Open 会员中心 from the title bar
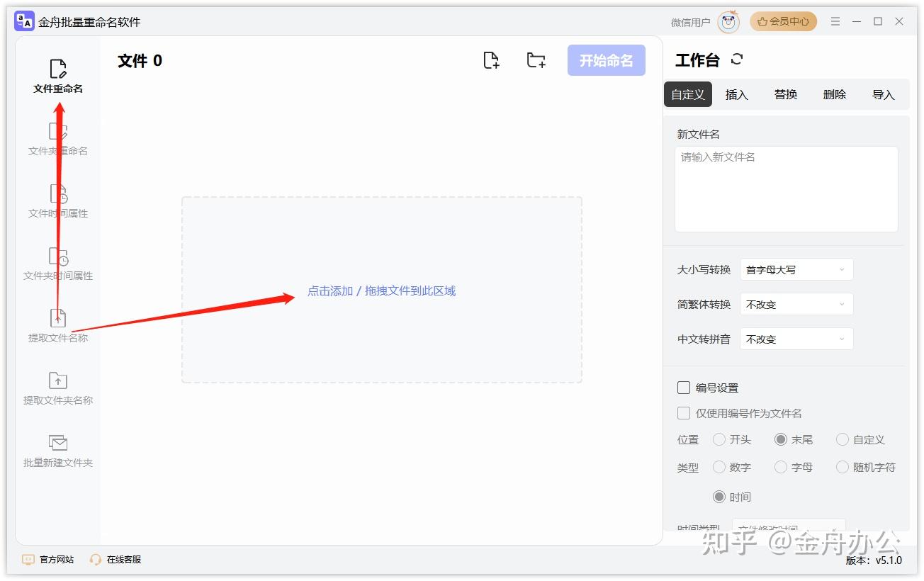The width and height of the screenshot is (924, 581). click(783, 21)
